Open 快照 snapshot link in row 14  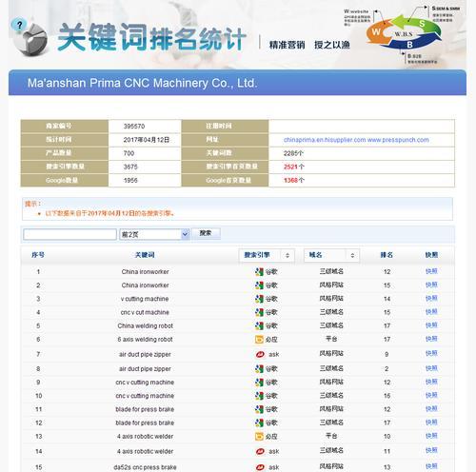pos(431,450)
